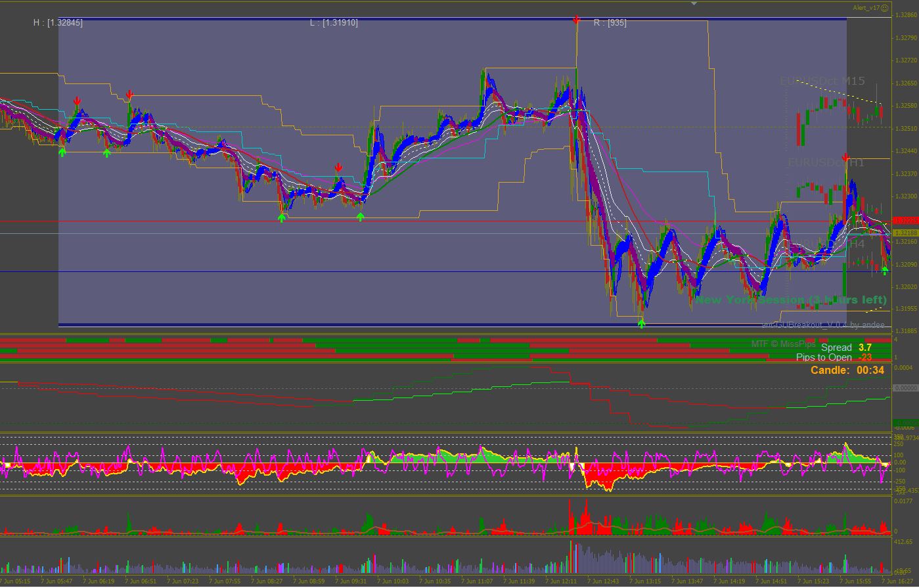Click the GUBreakout by andee label

click(x=823, y=325)
